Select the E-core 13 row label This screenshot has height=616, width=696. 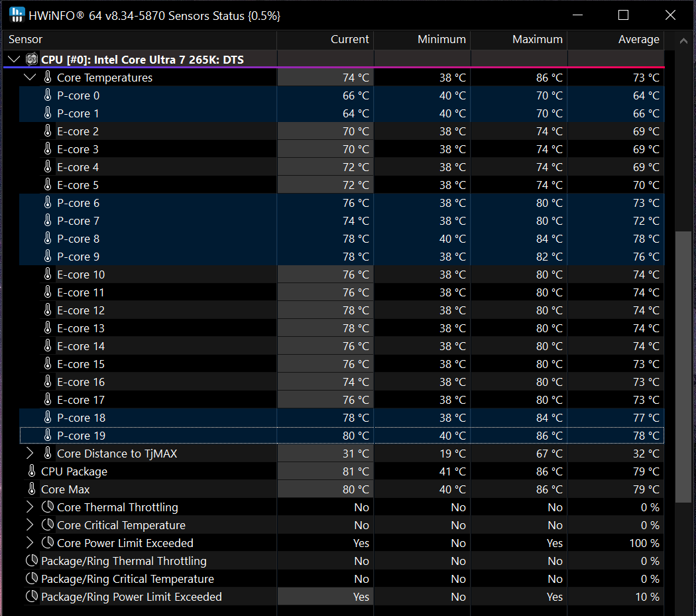pyautogui.click(x=81, y=328)
